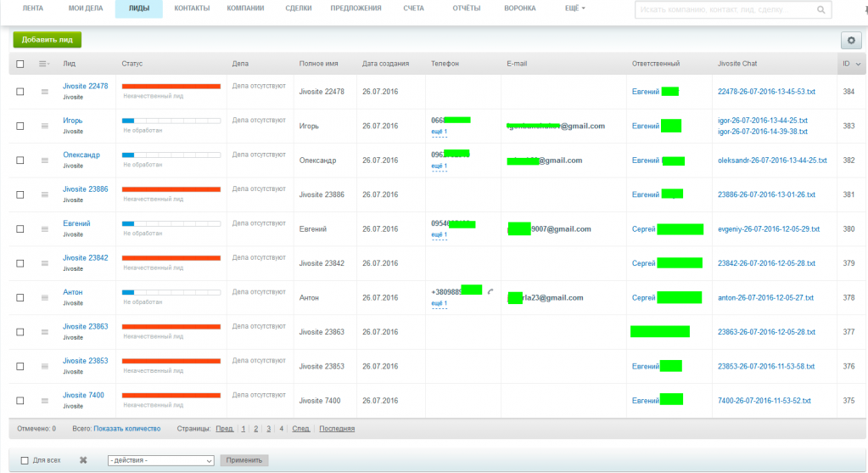The image size is (868, 473).
Task: Click call icon next to Антон's phone
Action: coord(490,291)
